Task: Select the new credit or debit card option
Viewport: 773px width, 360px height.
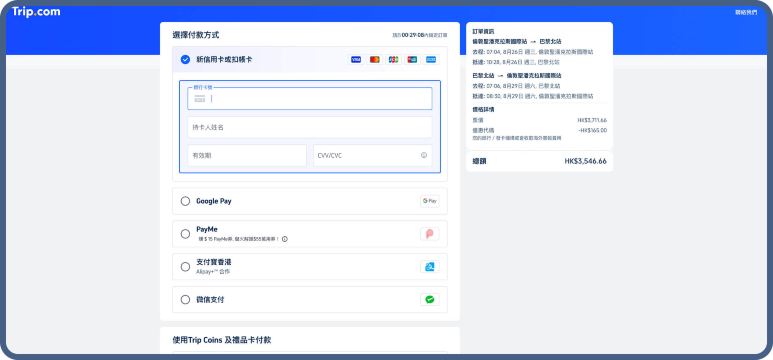Action: pos(185,60)
